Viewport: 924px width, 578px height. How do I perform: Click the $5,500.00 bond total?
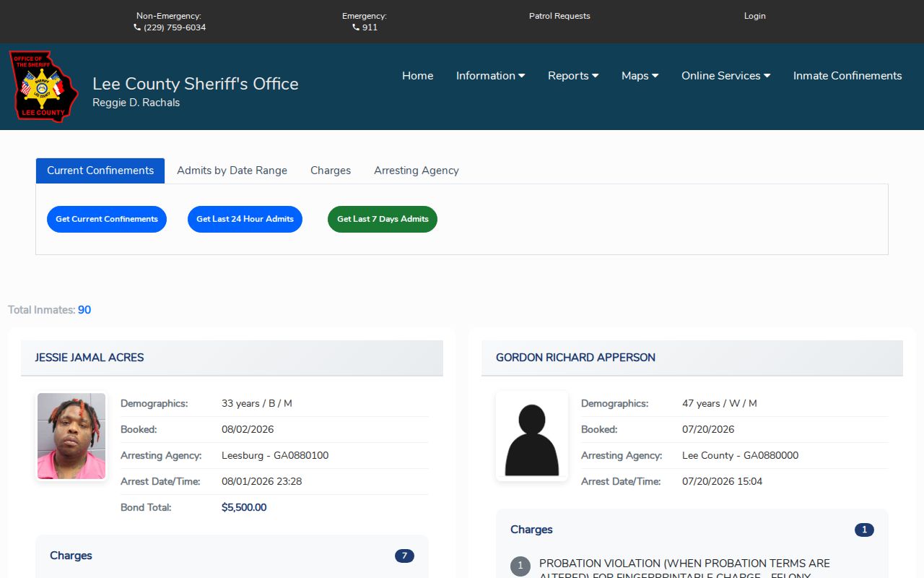244,507
